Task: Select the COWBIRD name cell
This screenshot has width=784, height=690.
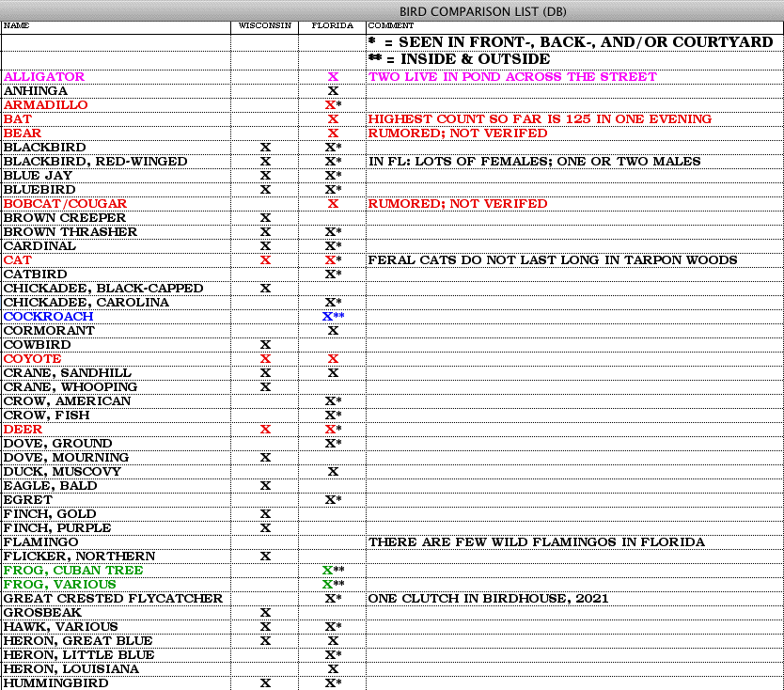Action: pyautogui.click(x=116, y=344)
